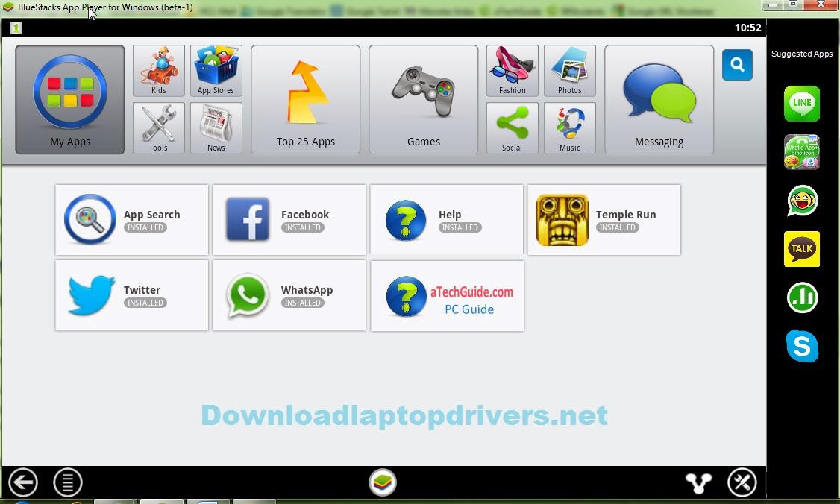The image size is (840, 504).
Task: Open the Tools category tile
Action: 159,128
